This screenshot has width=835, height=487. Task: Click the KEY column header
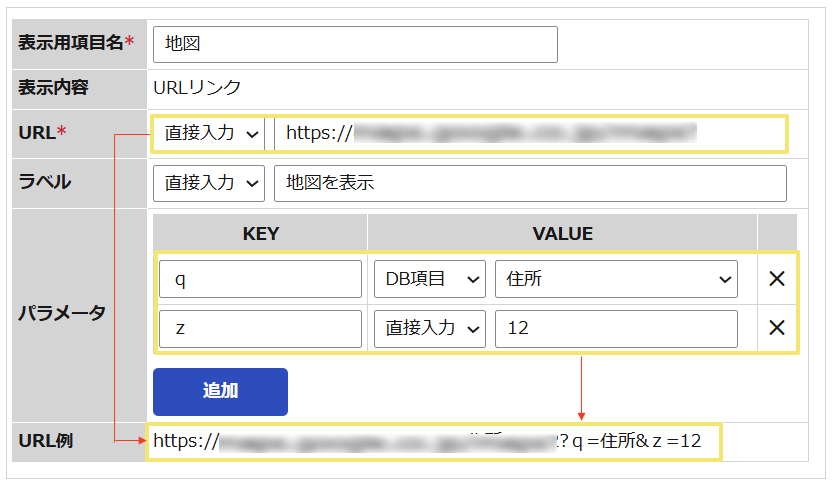coord(260,233)
